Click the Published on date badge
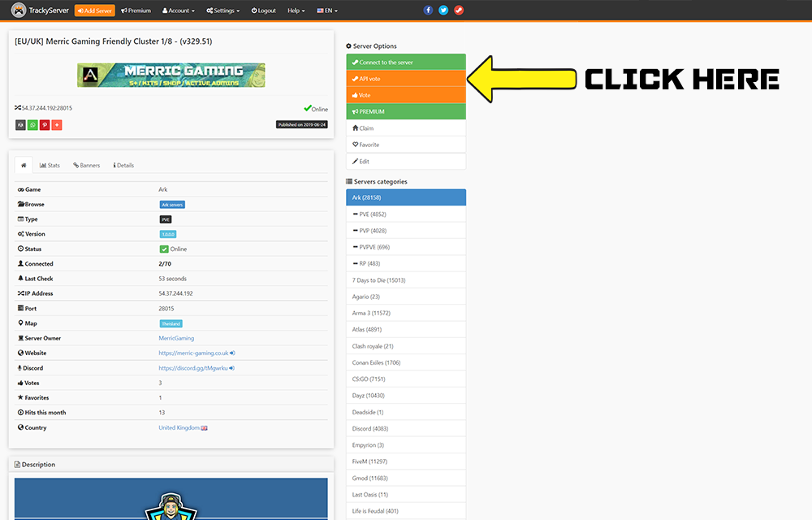Image resolution: width=812 pixels, height=520 pixels. (x=301, y=125)
